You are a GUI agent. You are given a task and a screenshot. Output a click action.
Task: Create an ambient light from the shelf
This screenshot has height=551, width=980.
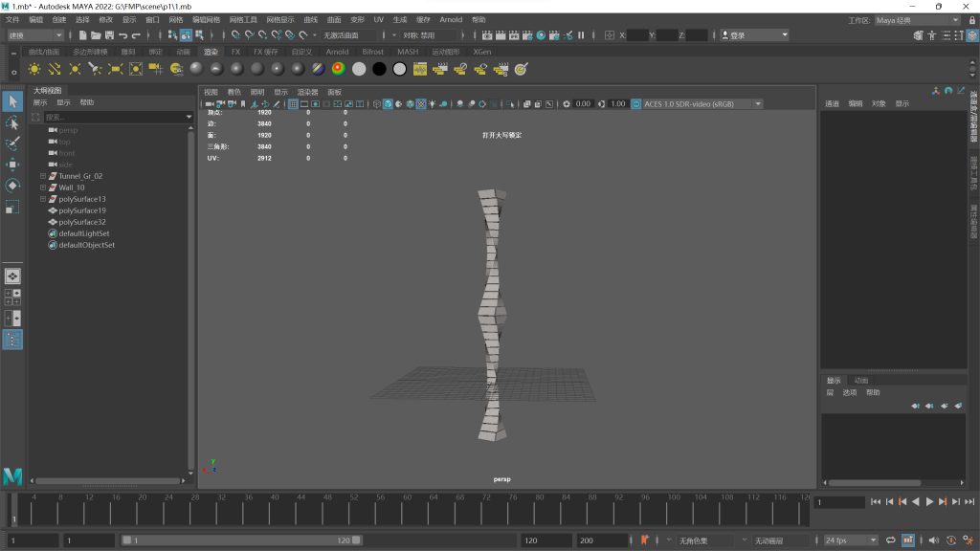pos(34,69)
